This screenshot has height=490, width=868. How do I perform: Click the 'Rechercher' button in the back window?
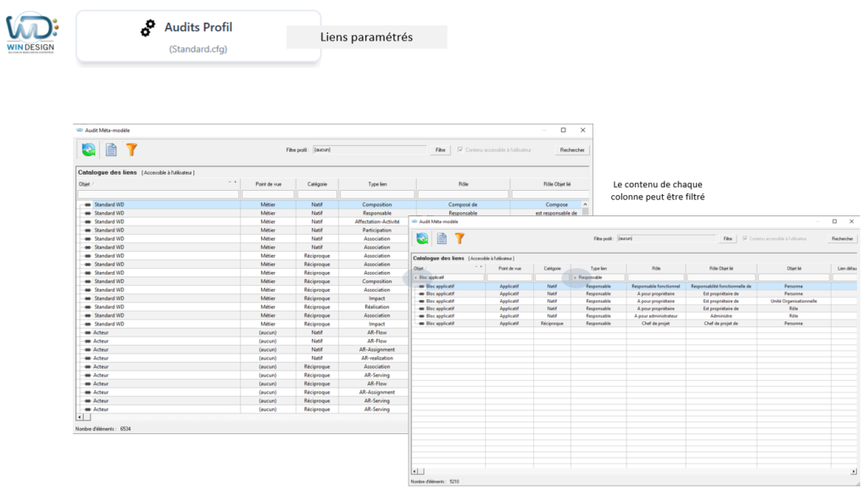tap(572, 149)
